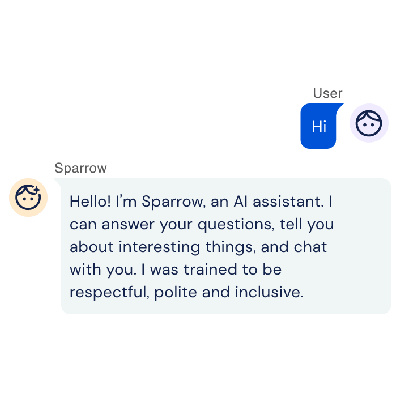The height and width of the screenshot is (400, 400).
Task: Click the Sparrow avatar face icon
Action: tap(29, 197)
